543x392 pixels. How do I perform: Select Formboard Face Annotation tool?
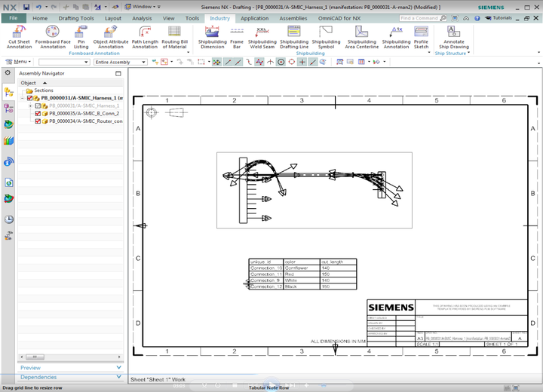pos(53,37)
